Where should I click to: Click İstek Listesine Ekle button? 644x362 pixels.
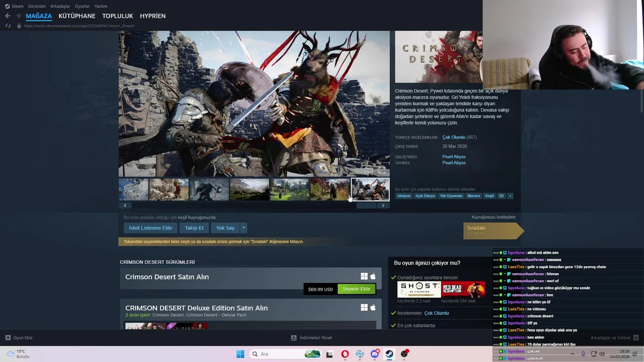(150, 228)
